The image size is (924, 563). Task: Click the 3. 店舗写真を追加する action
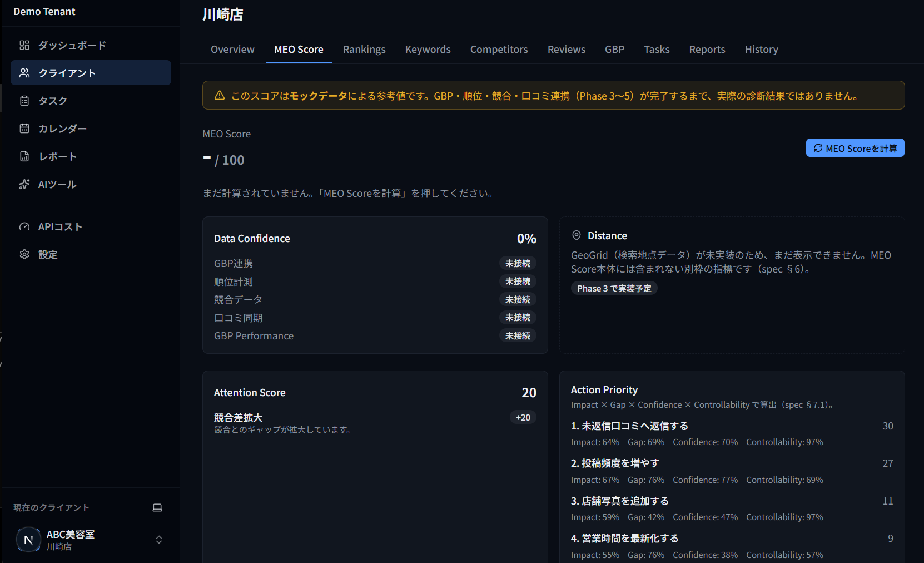point(620,501)
